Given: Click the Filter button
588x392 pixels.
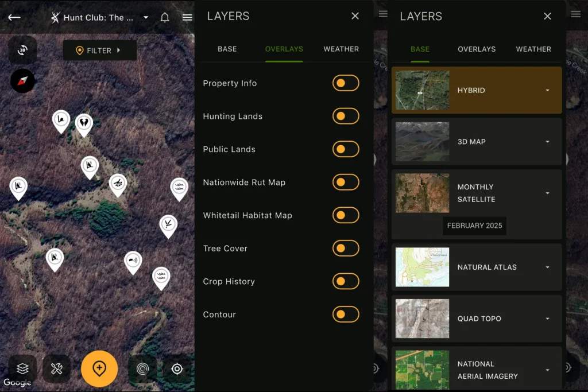Looking at the screenshot, I should [100, 50].
